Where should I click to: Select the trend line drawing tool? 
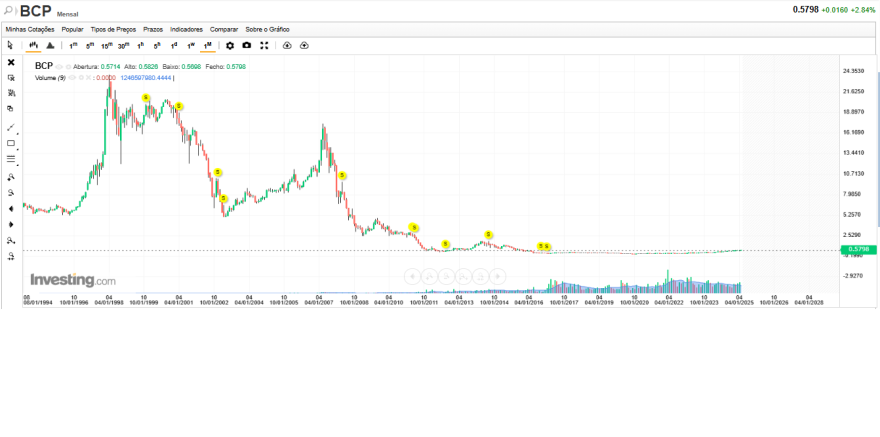click(11, 127)
